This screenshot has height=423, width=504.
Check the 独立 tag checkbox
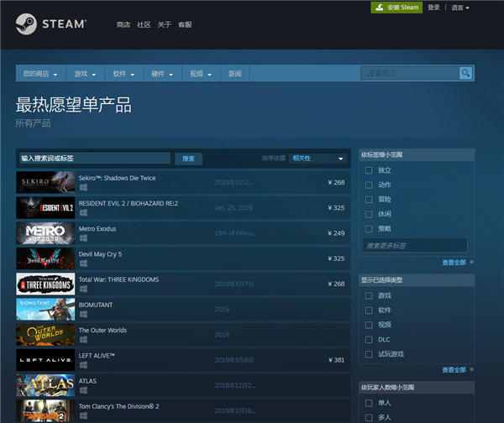point(369,170)
